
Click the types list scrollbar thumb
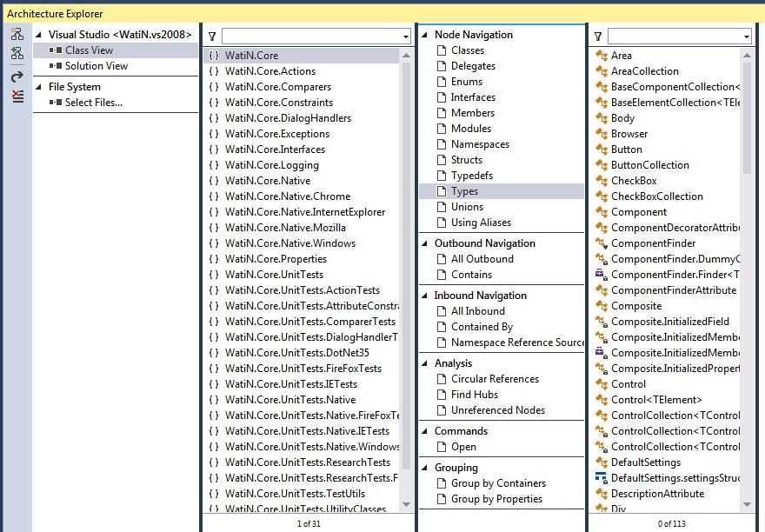coord(747,118)
